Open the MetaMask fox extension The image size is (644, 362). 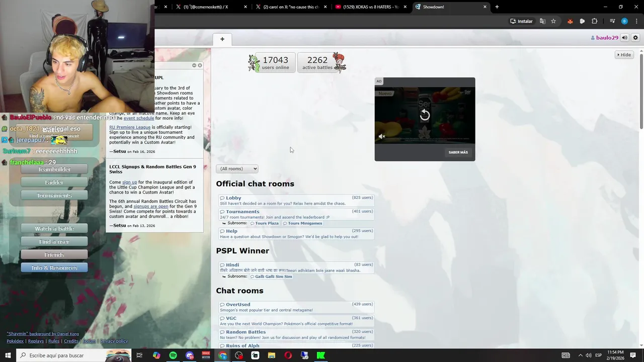click(570, 21)
